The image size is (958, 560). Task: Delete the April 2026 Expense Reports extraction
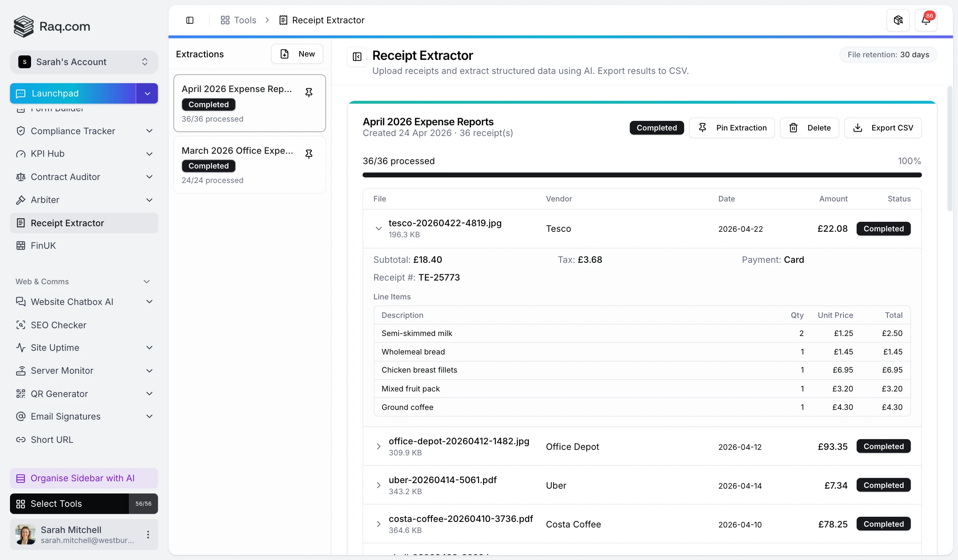coord(809,128)
